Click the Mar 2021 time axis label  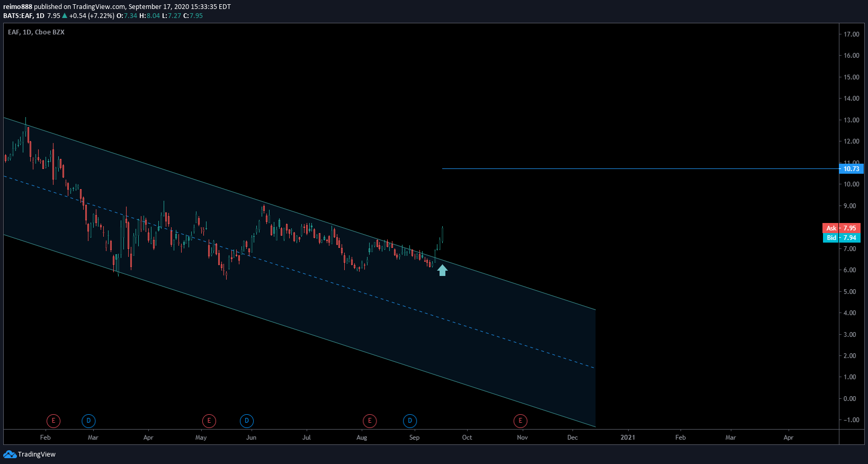[731, 438]
